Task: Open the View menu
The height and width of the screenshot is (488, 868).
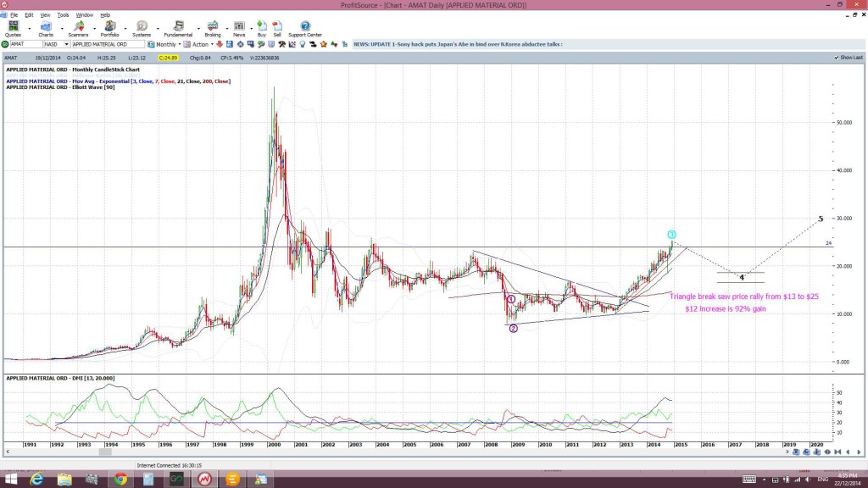Action: tap(46, 15)
